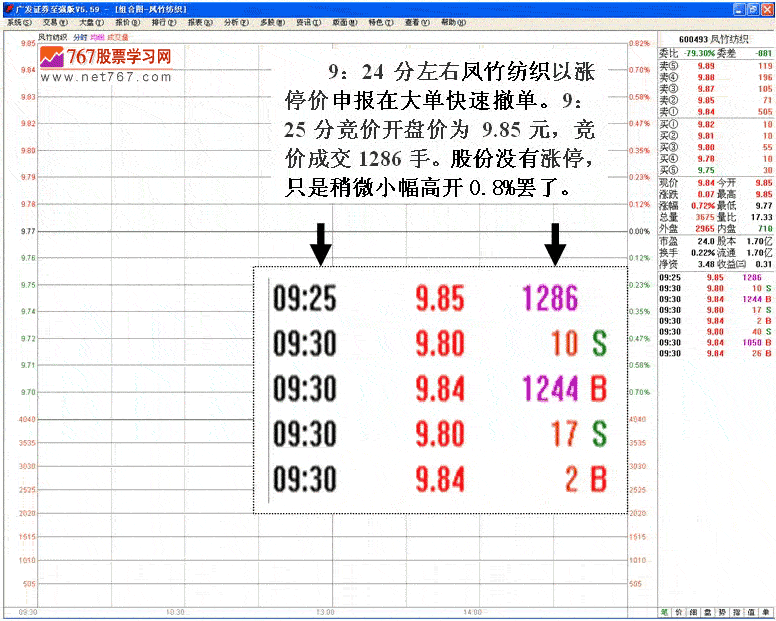Select the 指 indicator tab
The height and width of the screenshot is (621, 776).
point(737,611)
